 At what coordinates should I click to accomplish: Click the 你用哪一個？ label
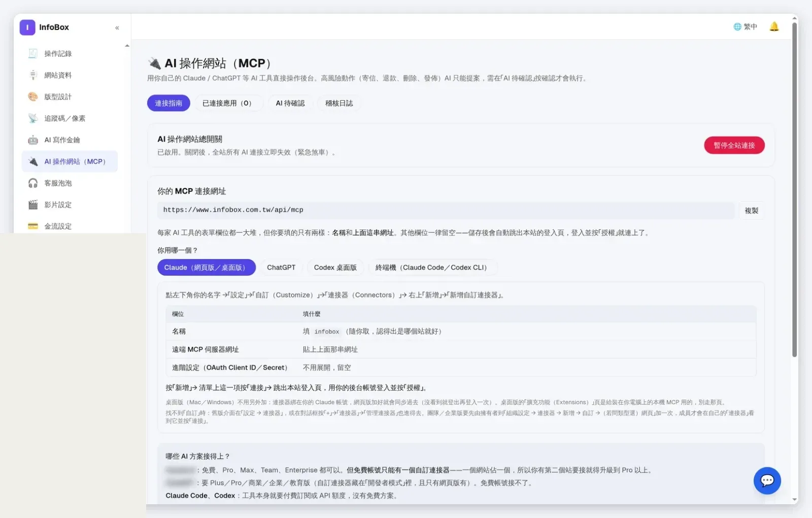pos(178,250)
